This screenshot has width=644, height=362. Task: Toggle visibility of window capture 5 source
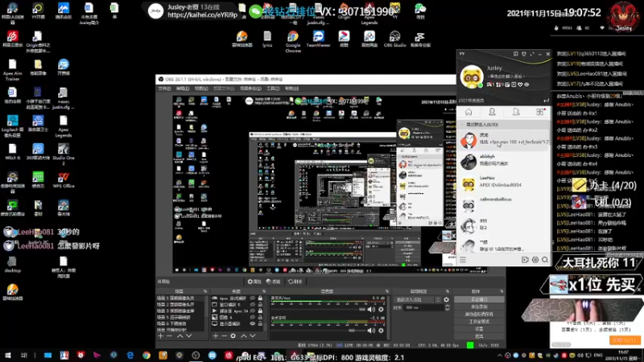click(x=253, y=305)
